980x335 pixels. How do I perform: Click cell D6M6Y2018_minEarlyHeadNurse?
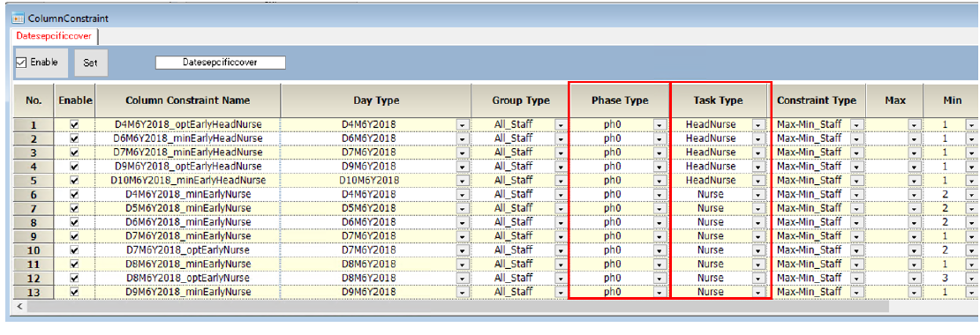click(x=187, y=138)
